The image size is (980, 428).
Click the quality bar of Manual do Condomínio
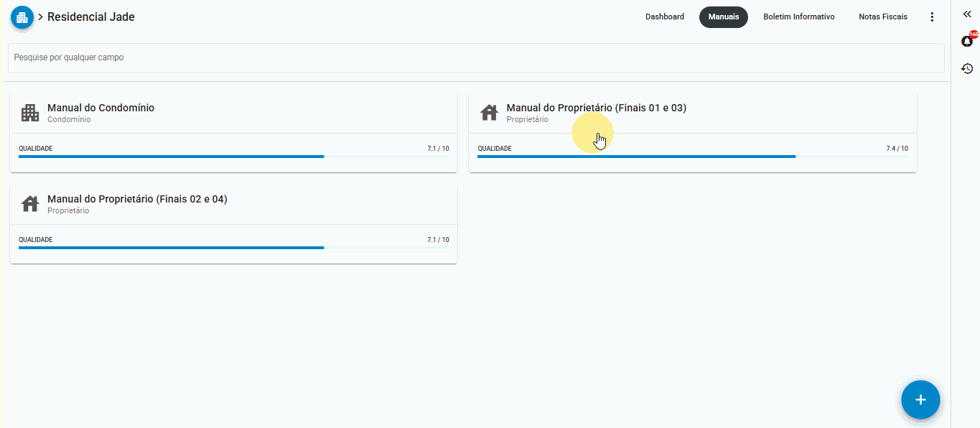point(233,156)
